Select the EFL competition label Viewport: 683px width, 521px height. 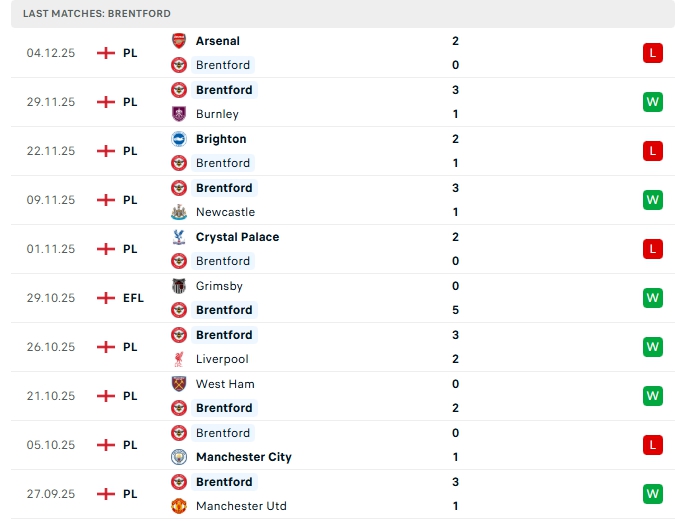(133, 298)
